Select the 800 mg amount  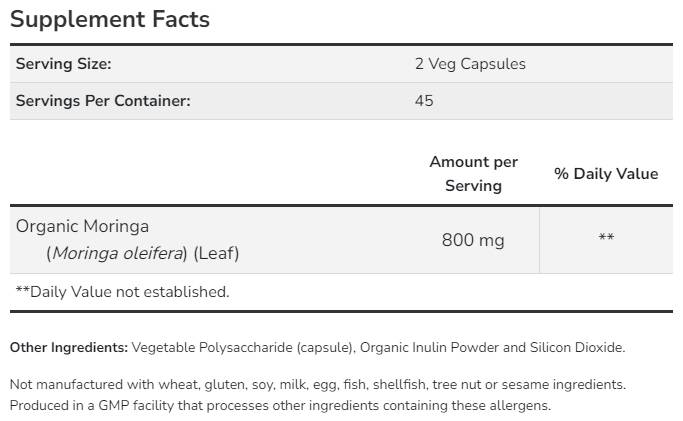(x=473, y=240)
